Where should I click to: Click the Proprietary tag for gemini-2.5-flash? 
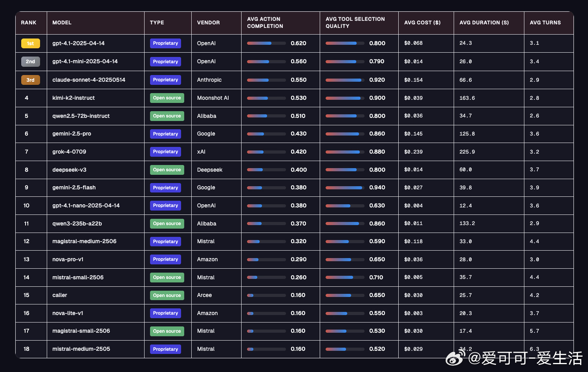point(165,188)
